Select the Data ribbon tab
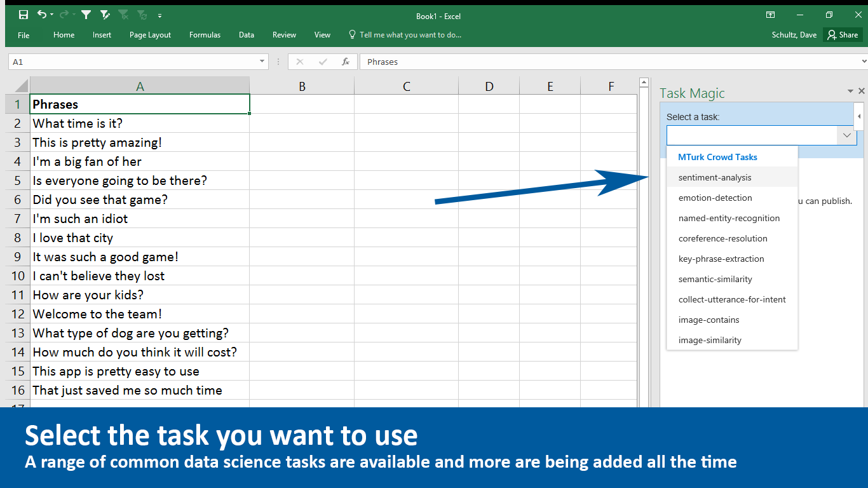The image size is (868, 488). (247, 35)
